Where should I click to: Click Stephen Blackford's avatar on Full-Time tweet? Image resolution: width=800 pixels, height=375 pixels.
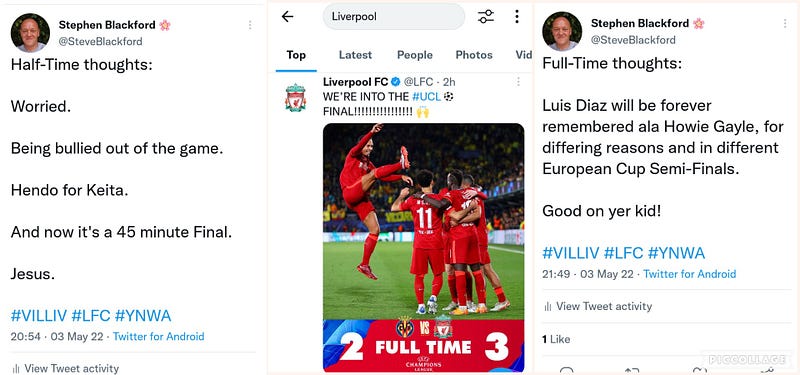click(x=562, y=31)
